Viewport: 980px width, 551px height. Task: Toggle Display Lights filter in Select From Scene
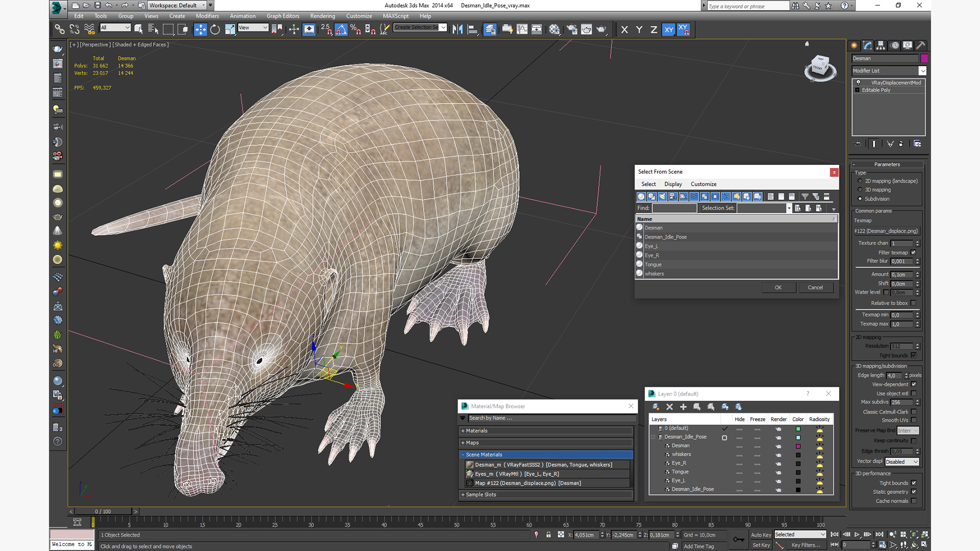point(663,196)
